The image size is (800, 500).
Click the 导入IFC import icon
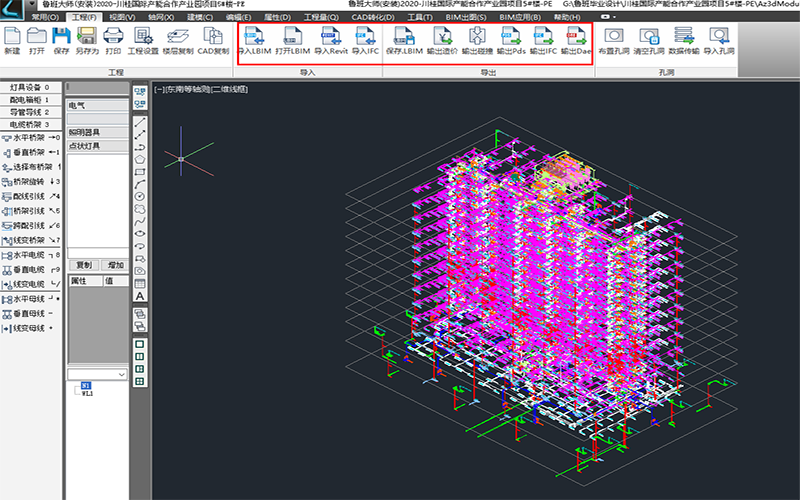pos(365,41)
